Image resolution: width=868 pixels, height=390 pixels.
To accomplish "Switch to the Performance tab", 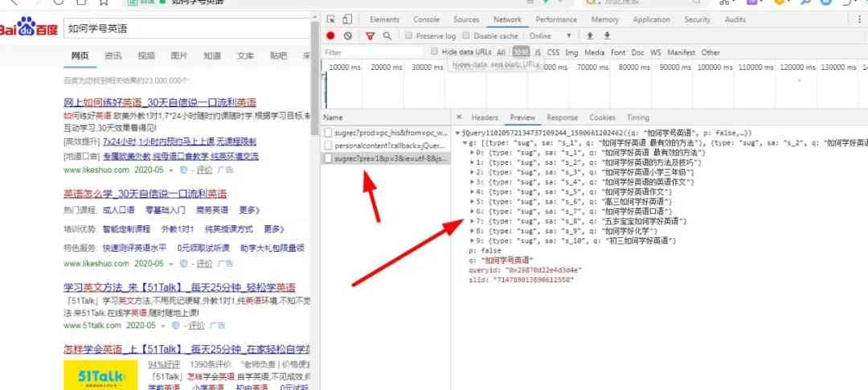I will (x=556, y=19).
